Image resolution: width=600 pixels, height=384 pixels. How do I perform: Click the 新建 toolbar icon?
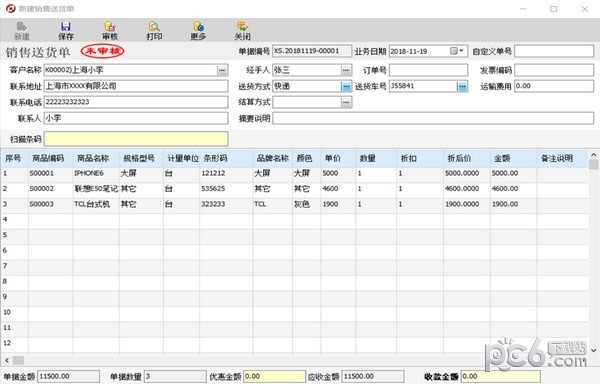click(x=22, y=31)
